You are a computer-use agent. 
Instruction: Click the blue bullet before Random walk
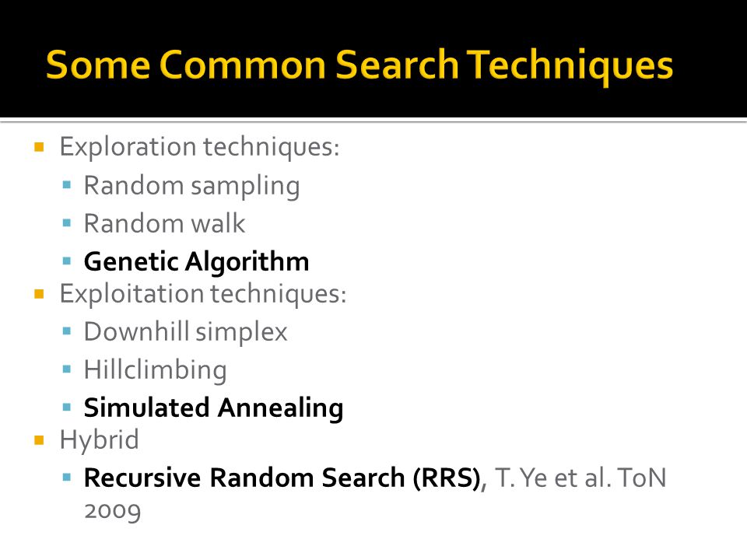coord(67,223)
